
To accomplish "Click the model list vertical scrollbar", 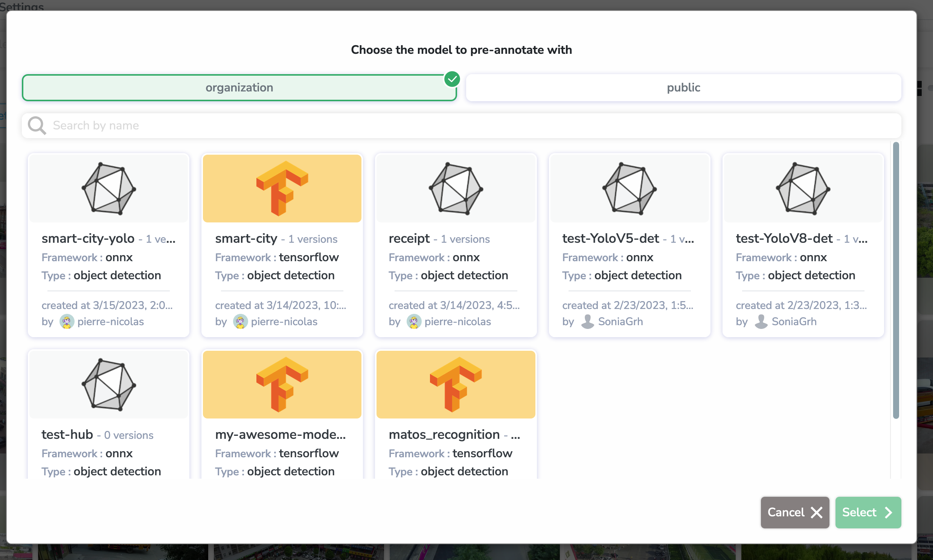I will (896, 280).
